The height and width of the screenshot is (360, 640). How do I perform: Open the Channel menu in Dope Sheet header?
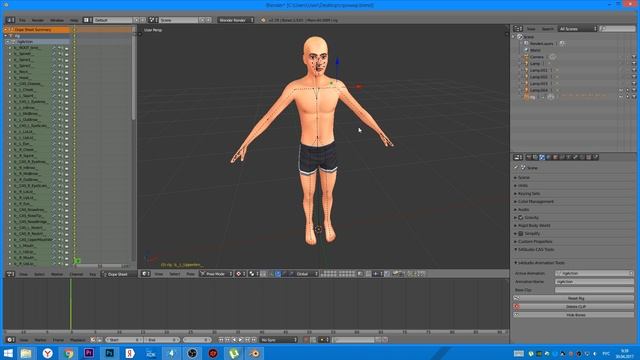coord(76,274)
